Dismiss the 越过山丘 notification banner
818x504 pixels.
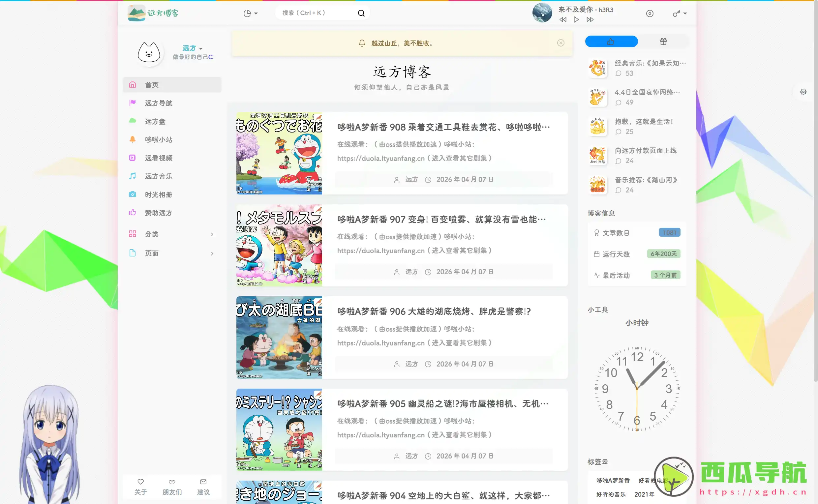coord(561,43)
